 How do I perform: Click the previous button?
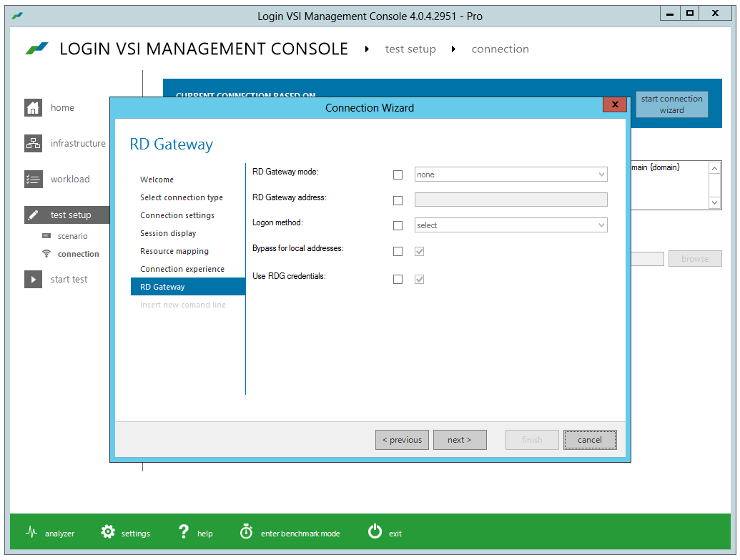pyautogui.click(x=402, y=440)
